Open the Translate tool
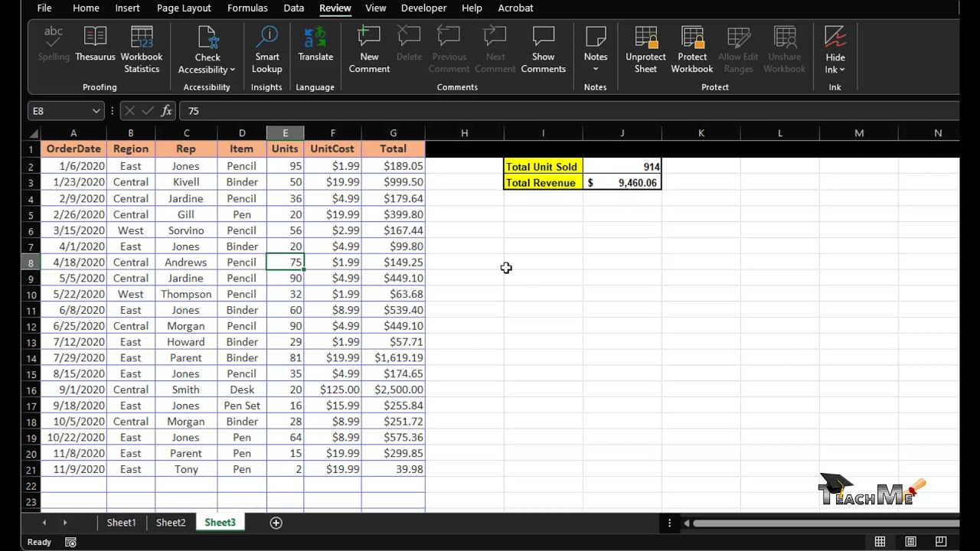The height and width of the screenshot is (551, 980). click(315, 45)
